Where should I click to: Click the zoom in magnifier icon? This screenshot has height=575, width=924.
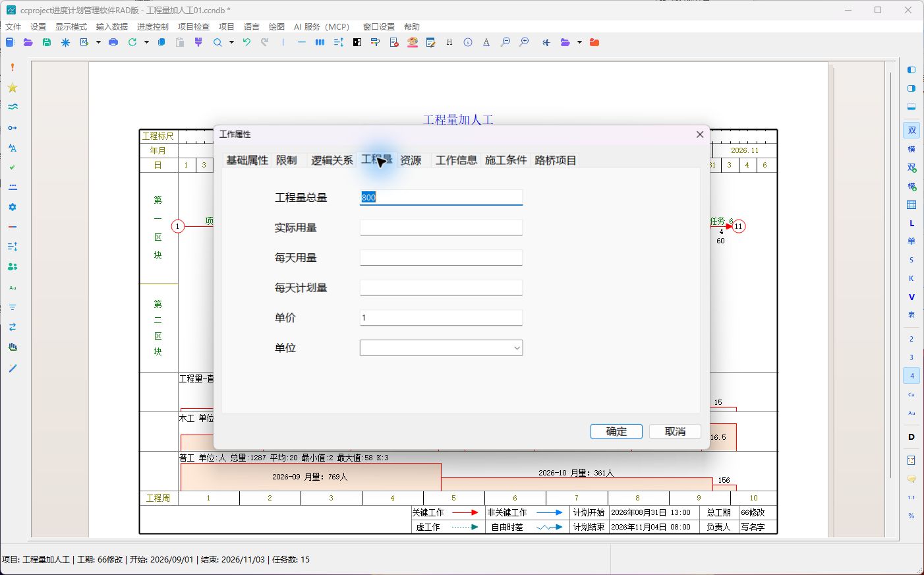click(524, 42)
